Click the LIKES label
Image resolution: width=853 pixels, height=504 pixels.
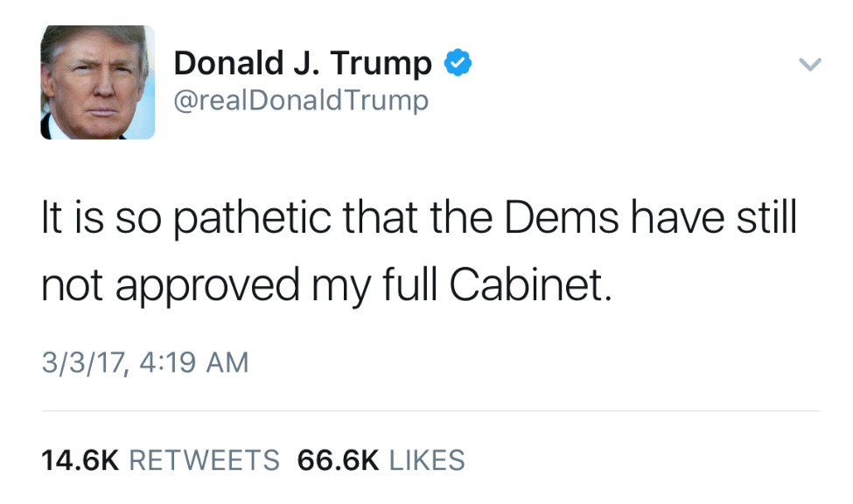427,460
